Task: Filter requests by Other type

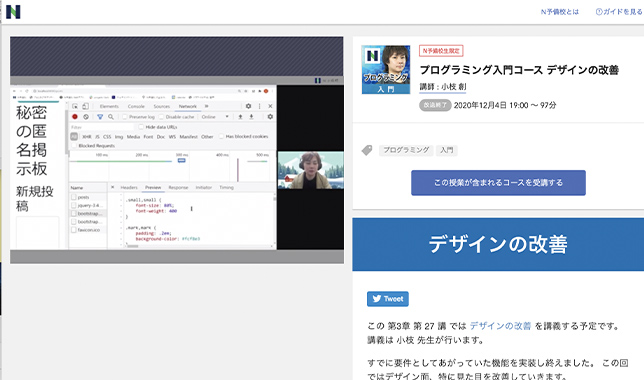Action: point(207,136)
